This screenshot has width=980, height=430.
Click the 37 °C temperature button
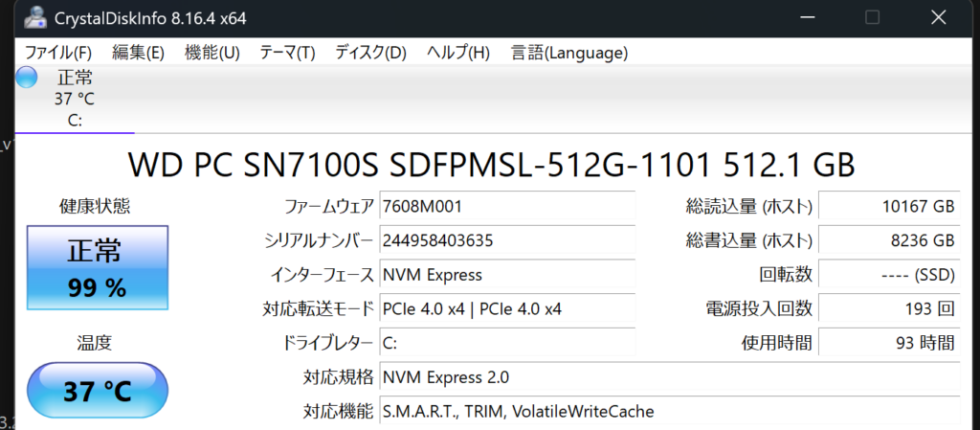click(x=97, y=391)
